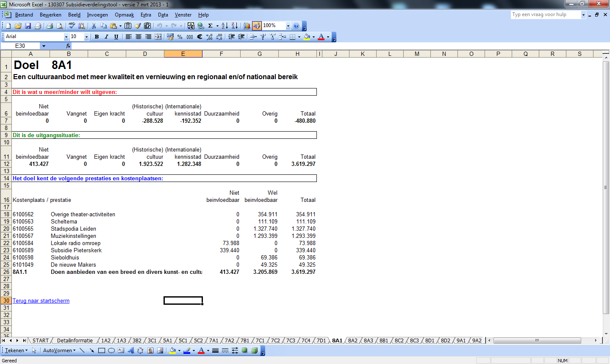Image resolution: width=610 pixels, height=364 pixels.
Task: Open the AutoVormen shapes menu
Action: tap(59, 350)
